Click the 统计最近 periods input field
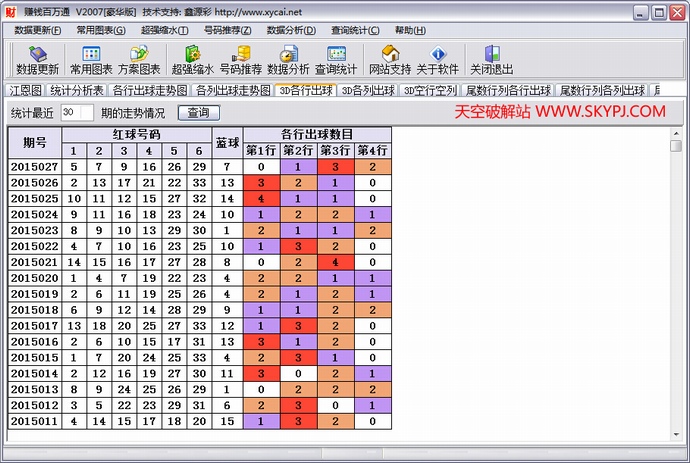Screen dimensions: 690x463 pyautogui.click(x=76, y=113)
